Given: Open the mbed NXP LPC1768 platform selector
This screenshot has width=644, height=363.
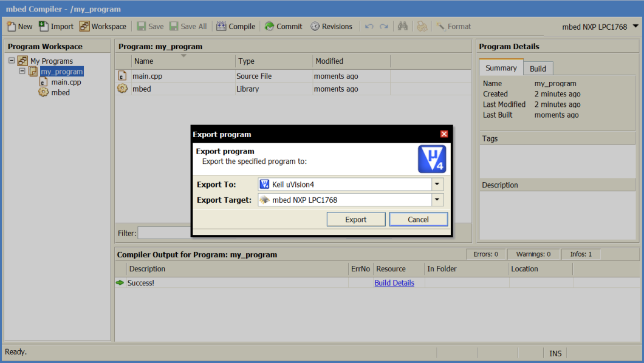Looking at the screenshot, I should click(600, 26).
